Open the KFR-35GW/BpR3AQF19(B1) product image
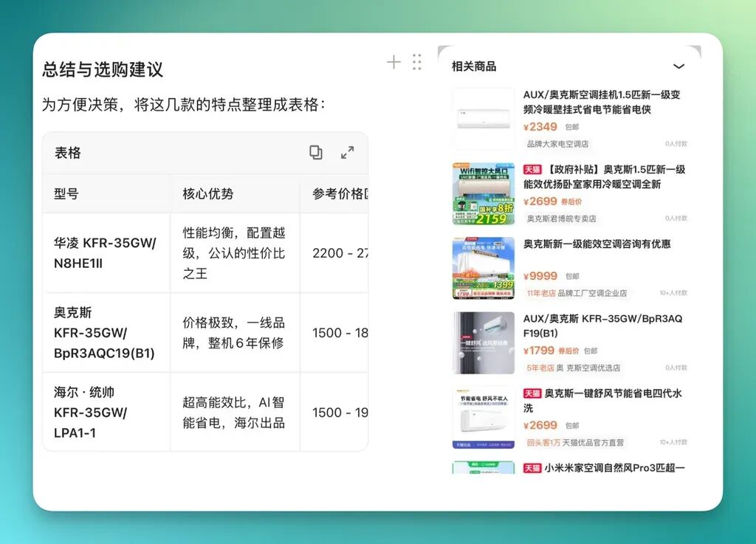Image resolution: width=756 pixels, height=544 pixels. [483, 342]
